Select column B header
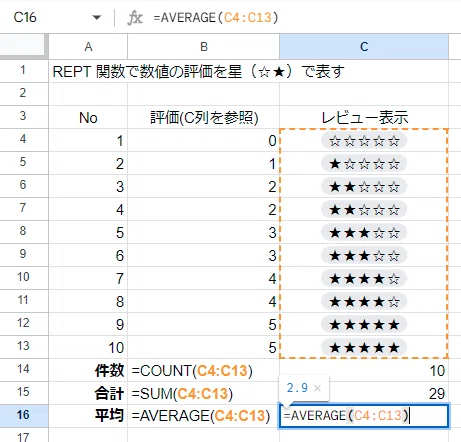The height and width of the screenshot is (442, 461). pos(203,47)
